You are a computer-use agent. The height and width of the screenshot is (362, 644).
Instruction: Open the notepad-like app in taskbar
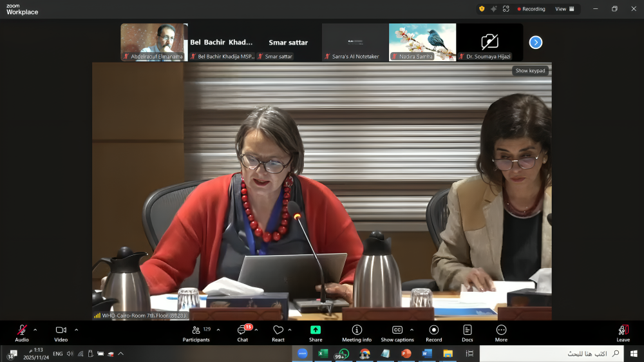[x=385, y=354]
